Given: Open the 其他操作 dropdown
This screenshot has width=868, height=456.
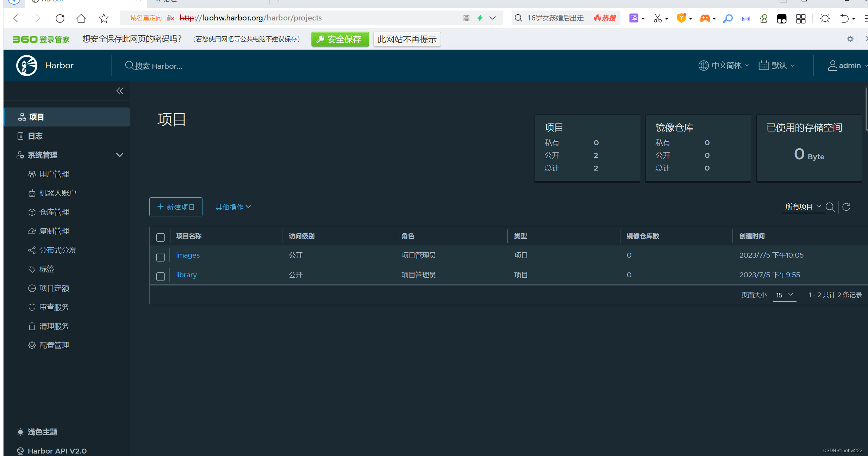Looking at the screenshot, I should 233,207.
